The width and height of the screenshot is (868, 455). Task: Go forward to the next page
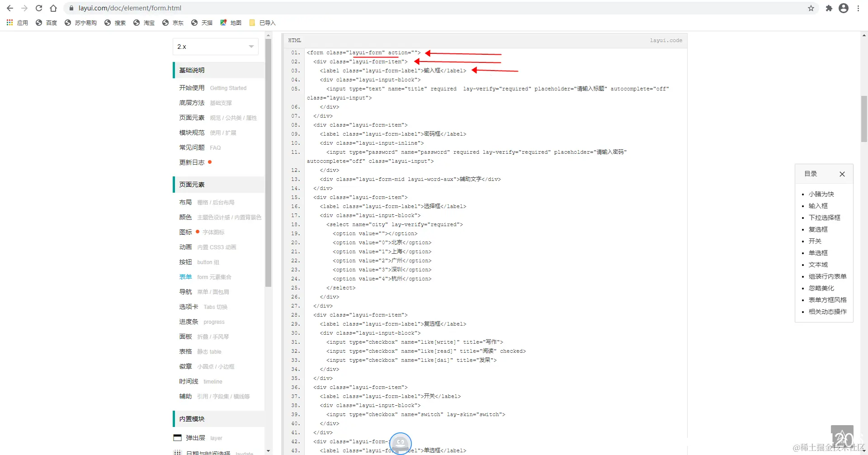click(x=24, y=8)
